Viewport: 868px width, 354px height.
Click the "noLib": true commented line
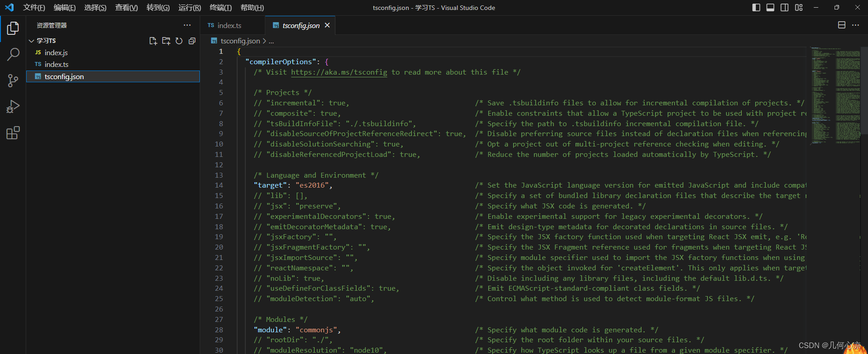click(x=289, y=278)
